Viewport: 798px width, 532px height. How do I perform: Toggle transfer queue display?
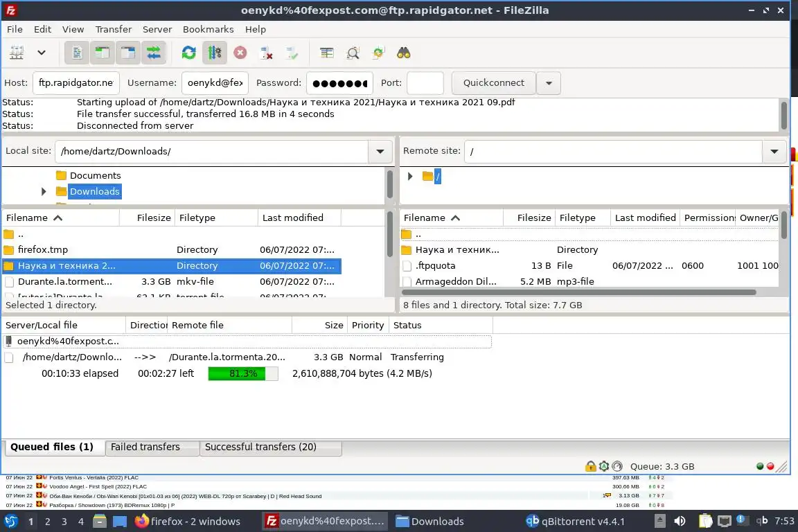click(153, 53)
